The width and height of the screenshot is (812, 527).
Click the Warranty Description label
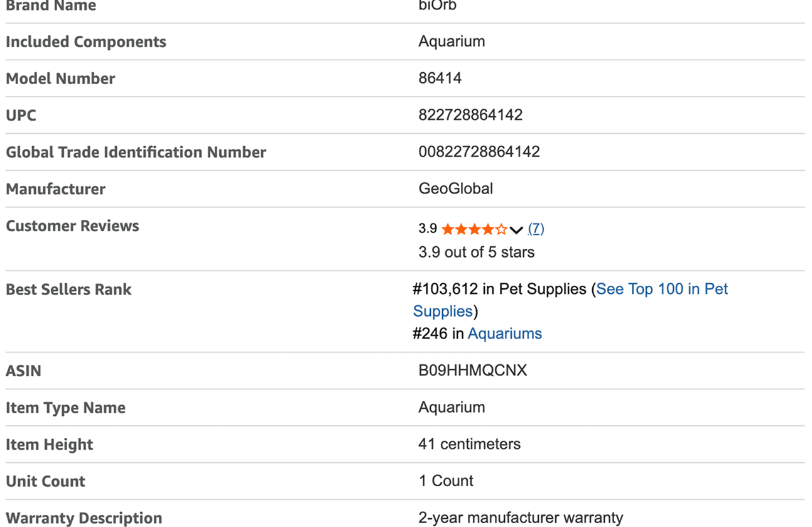tap(84, 518)
